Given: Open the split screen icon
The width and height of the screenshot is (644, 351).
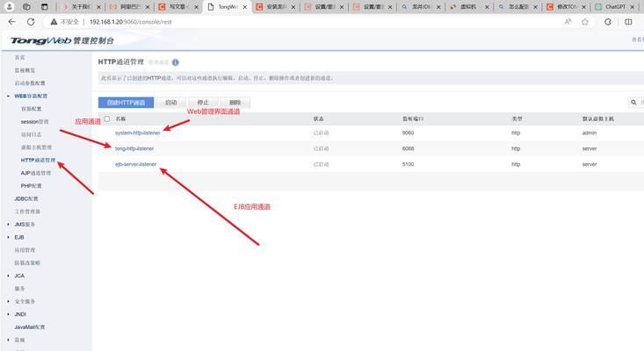Looking at the screenshot, I should click(628, 22).
